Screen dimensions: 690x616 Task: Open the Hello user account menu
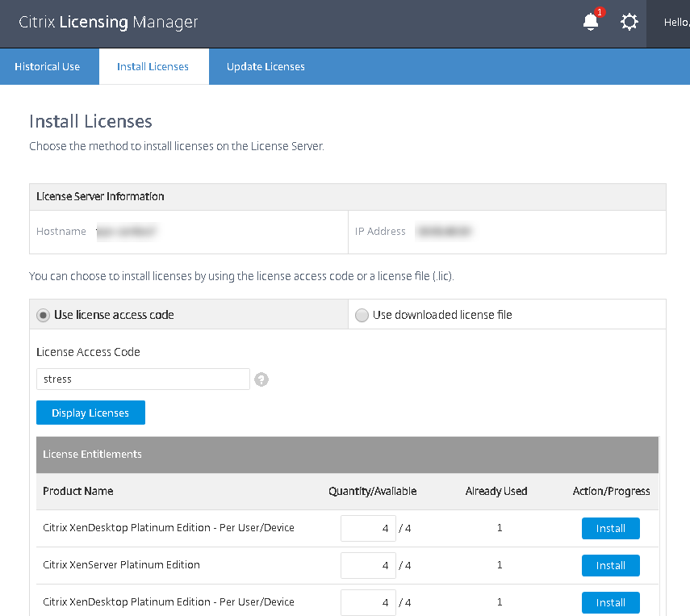coord(673,23)
